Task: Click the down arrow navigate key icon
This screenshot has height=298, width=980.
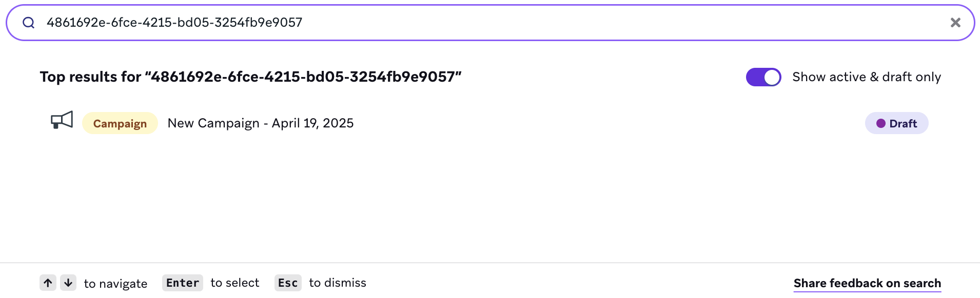Action: (x=68, y=283)
